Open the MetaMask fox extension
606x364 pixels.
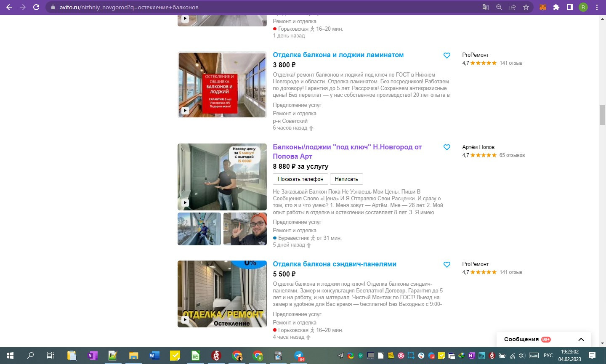click(x=543, y=7)
